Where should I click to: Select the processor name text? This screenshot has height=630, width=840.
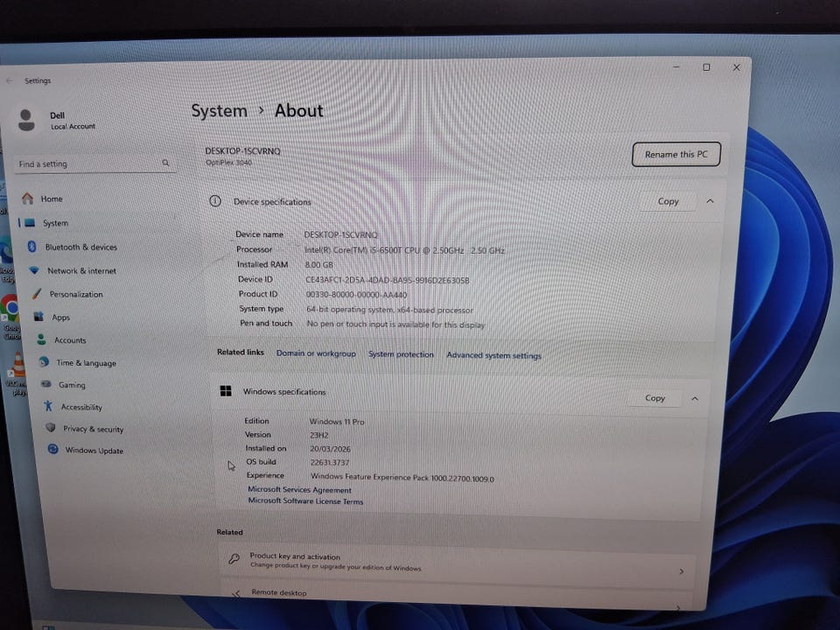point(404,250)
